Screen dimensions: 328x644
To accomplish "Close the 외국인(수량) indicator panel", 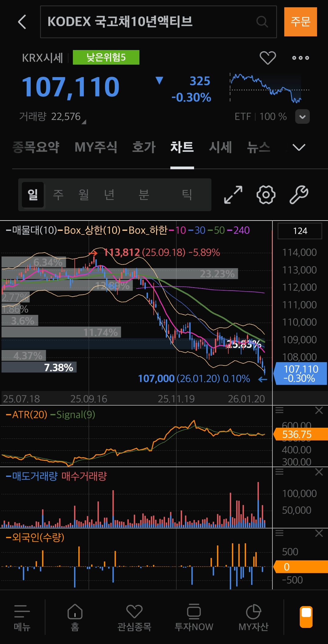I will [319, 533].
